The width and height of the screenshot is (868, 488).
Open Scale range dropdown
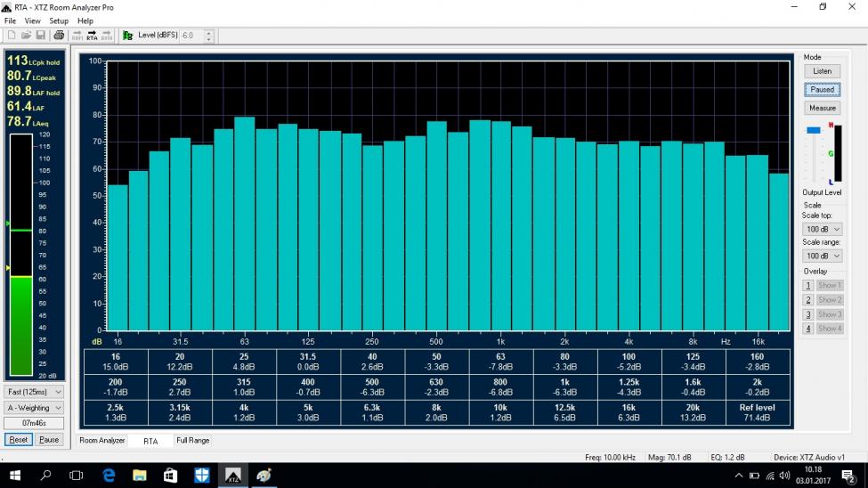pyautogui.click(x=822, y=256)
